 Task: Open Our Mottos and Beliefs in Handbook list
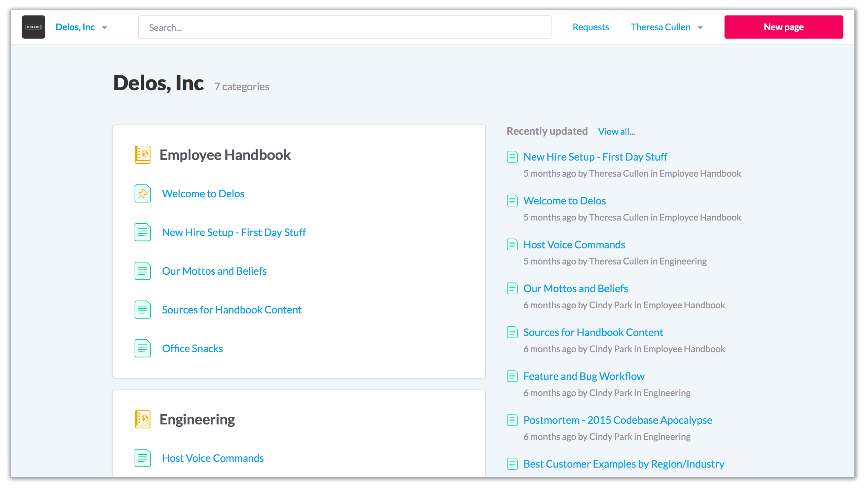(x=214, y=271)
